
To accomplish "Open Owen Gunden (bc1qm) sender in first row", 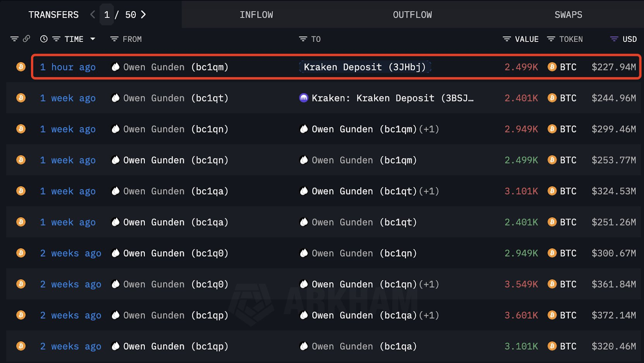I will [175, 67].
